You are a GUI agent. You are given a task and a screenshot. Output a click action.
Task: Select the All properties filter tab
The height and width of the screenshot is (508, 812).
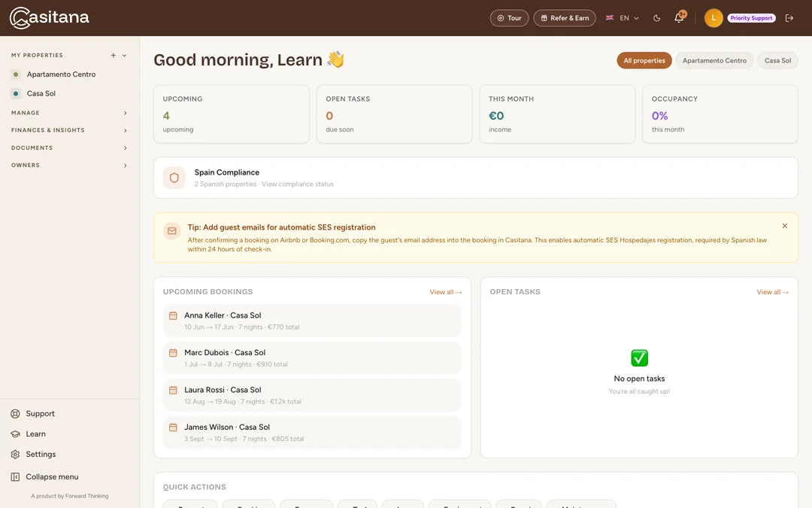[x=644, y=61]
